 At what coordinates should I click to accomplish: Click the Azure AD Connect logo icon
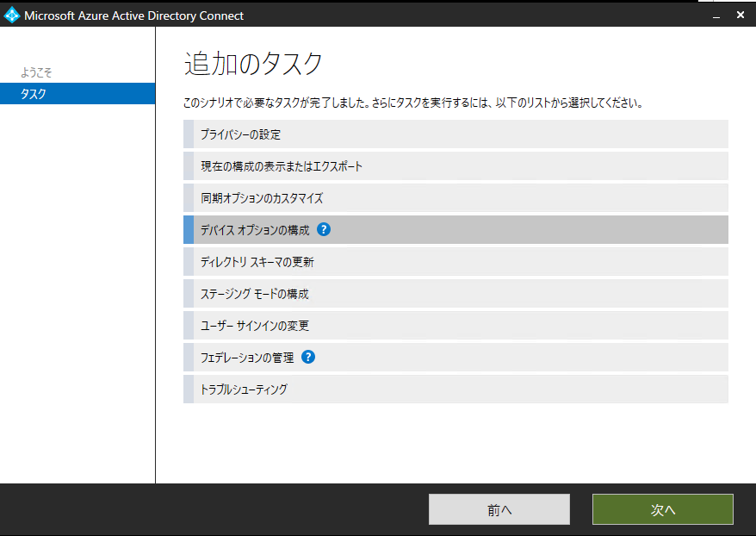point(11,15)
